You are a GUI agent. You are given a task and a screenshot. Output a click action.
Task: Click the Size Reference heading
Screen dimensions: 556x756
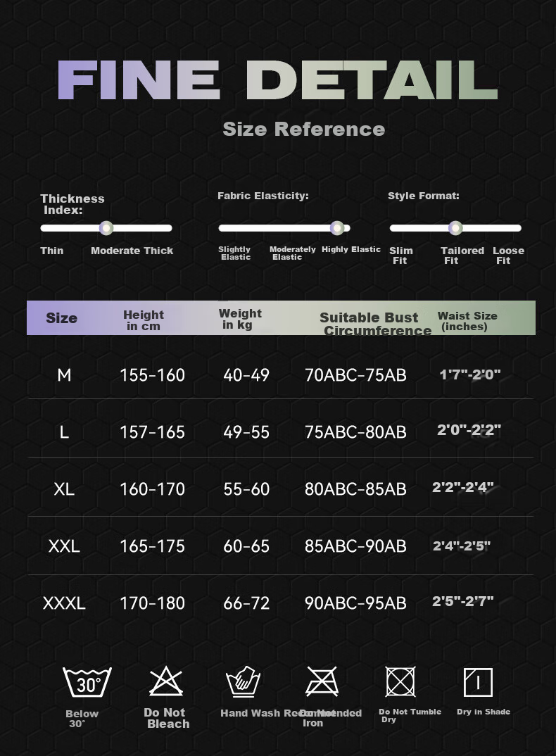(304, 130)
